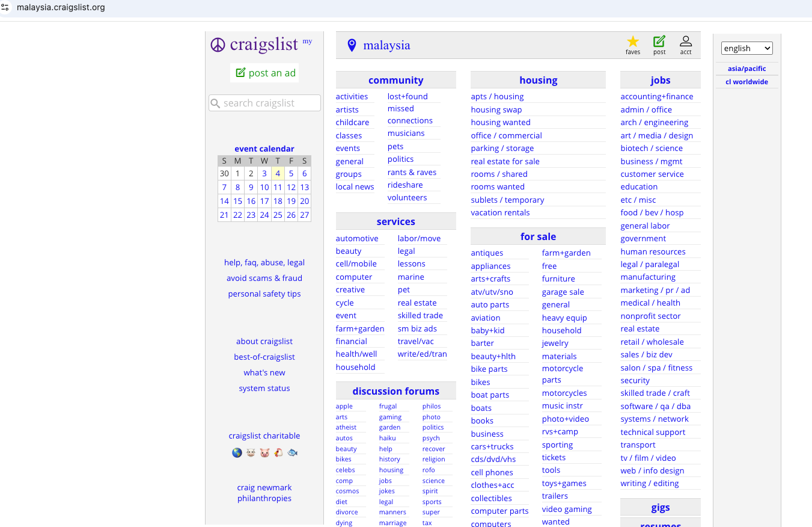The height and width of the screenshot is (527, 812).
Task: Click the chicken emoji under craigslist charitable
Action: 278,452
